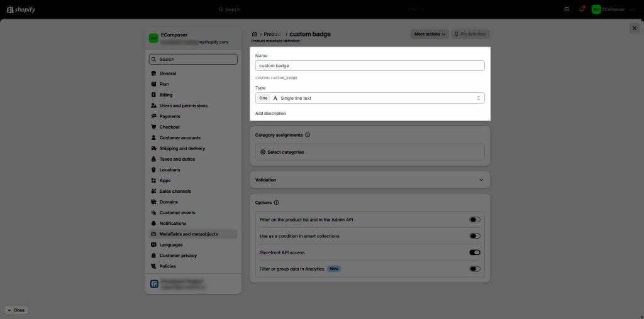The height and width of the screenshot is (319, 644).
Task: Open the More actions dropdown
Action: [x=430, y=34]
